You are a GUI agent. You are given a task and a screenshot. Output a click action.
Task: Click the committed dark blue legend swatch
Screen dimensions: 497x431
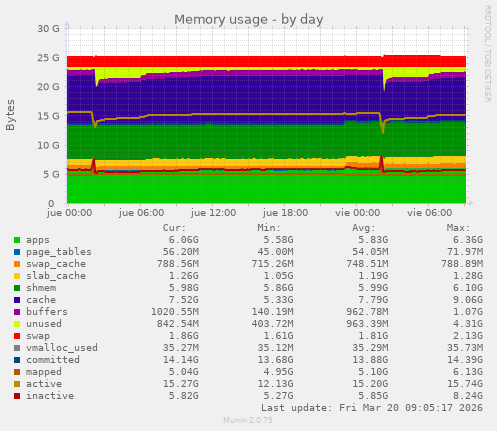click(17, 360)
